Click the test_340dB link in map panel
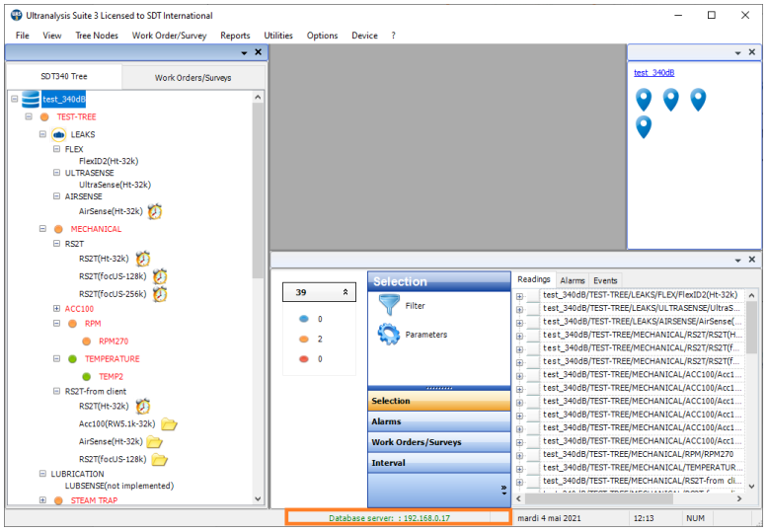Image resolution: width=768 pixels, height=532 pixels. 653,72
